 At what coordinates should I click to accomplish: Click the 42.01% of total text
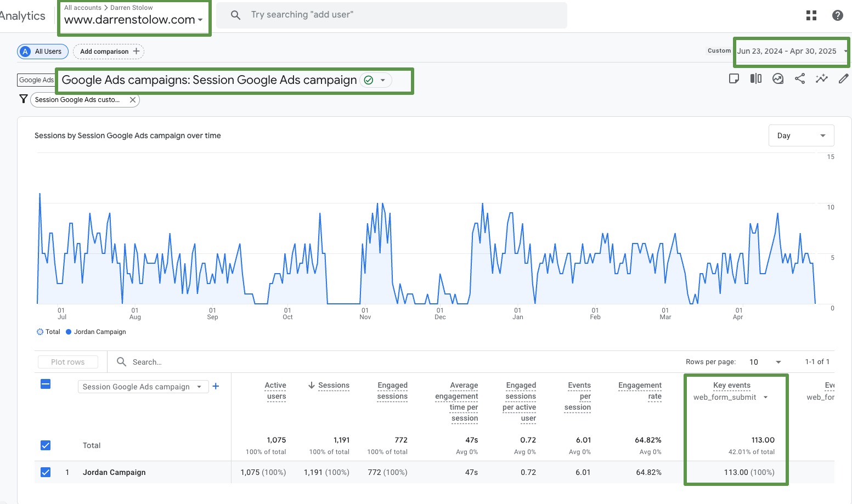point(752,452)
